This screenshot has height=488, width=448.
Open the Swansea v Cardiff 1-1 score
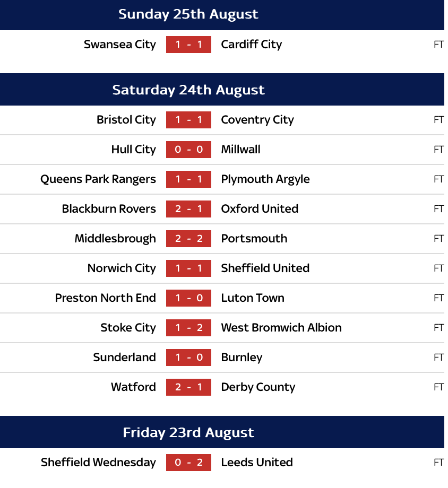[188, 45]
